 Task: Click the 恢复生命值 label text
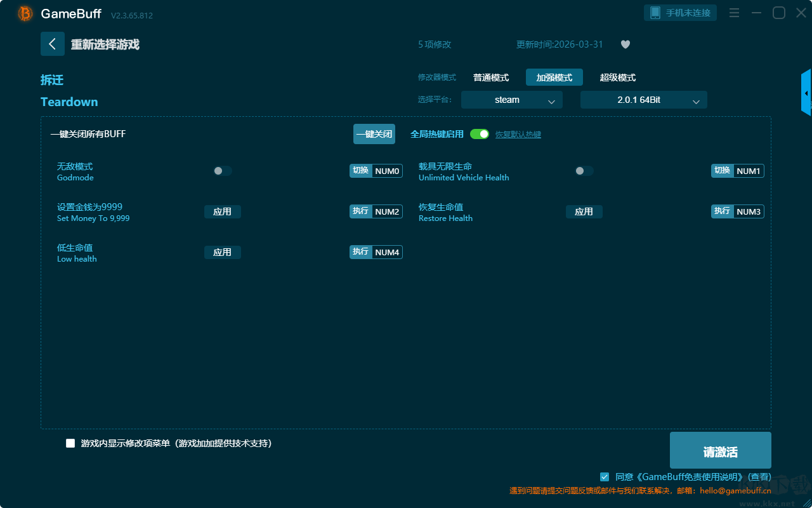click(x=441, y=207)
